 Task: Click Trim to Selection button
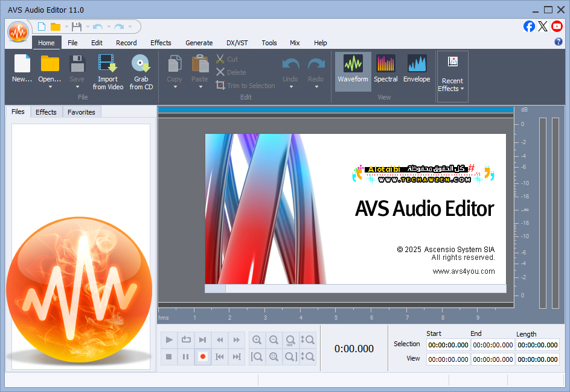coord(245,86)
